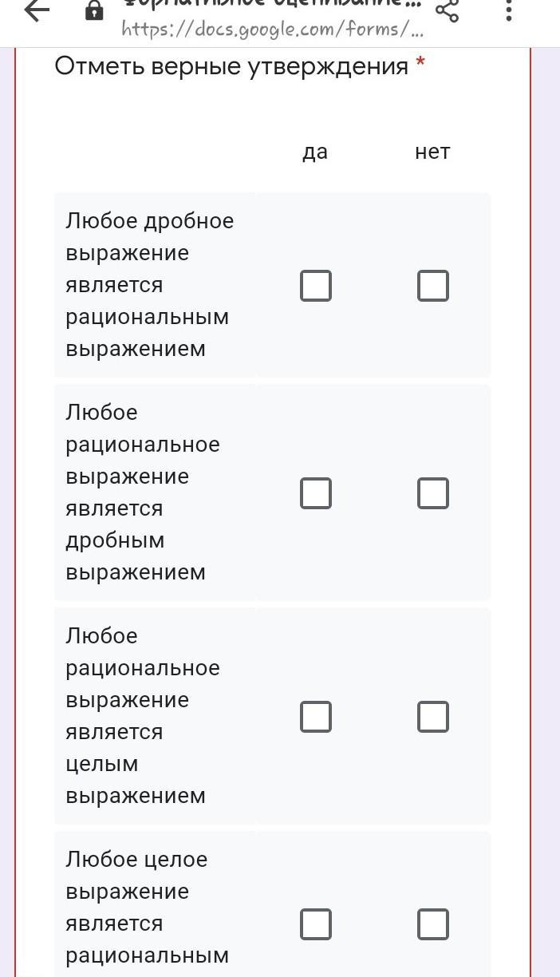Mark "да" for "Любое целое выражение" row

point(316,924)
